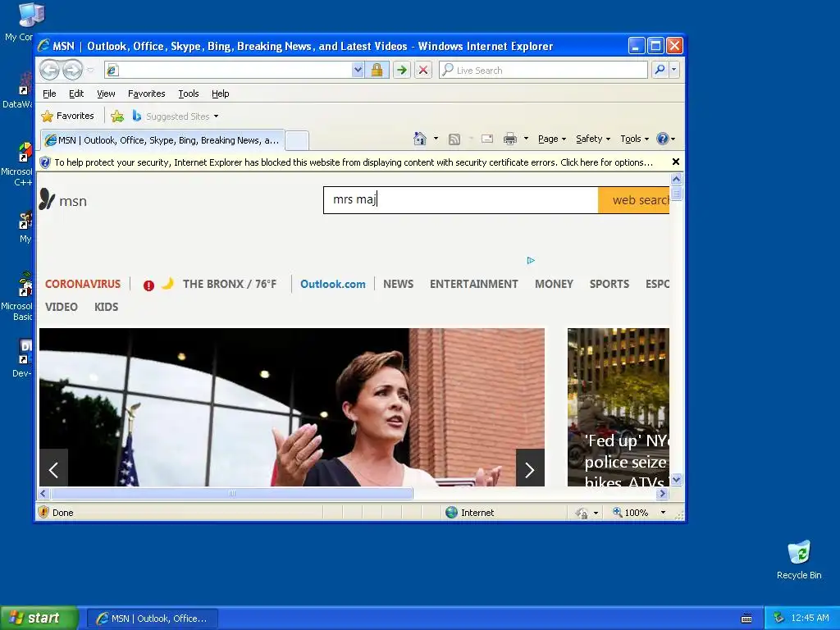The width and height of the screenshot is (840, 630).
Task: Go to the KIDS section
Action: (x=106, y=307)
